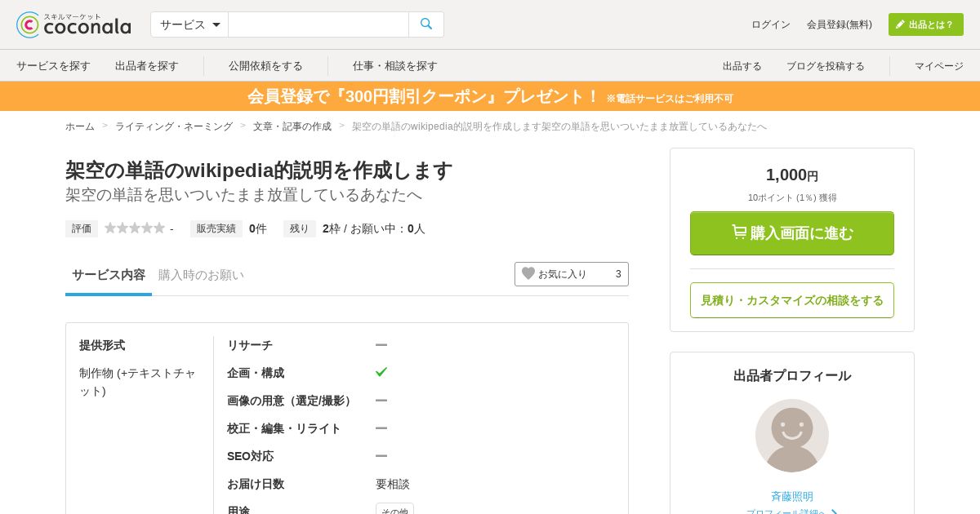This screenshot has height=514, width=980.
Task: Click ライティング・ネーミング breadcrumb
Action: pyautogui.click(x=174, y=126)
